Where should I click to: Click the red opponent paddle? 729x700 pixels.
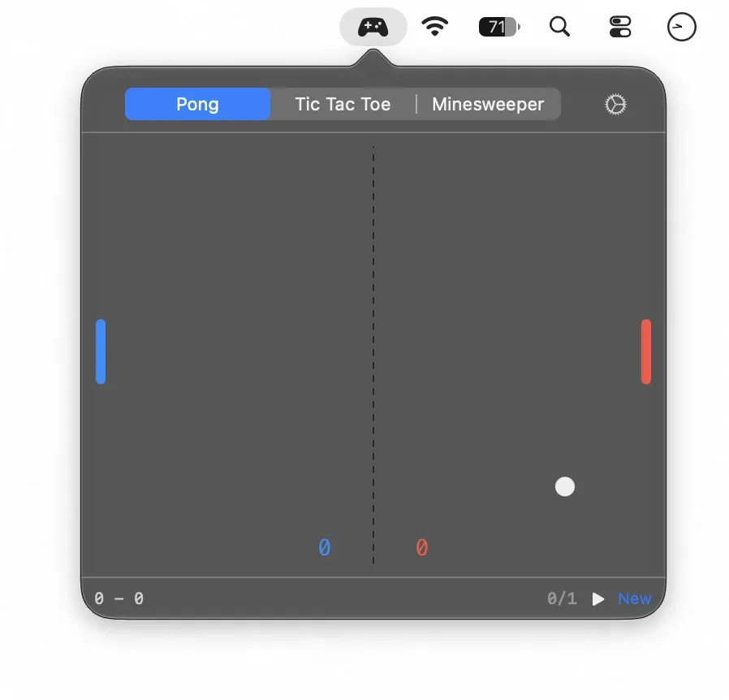coord(645,351)
